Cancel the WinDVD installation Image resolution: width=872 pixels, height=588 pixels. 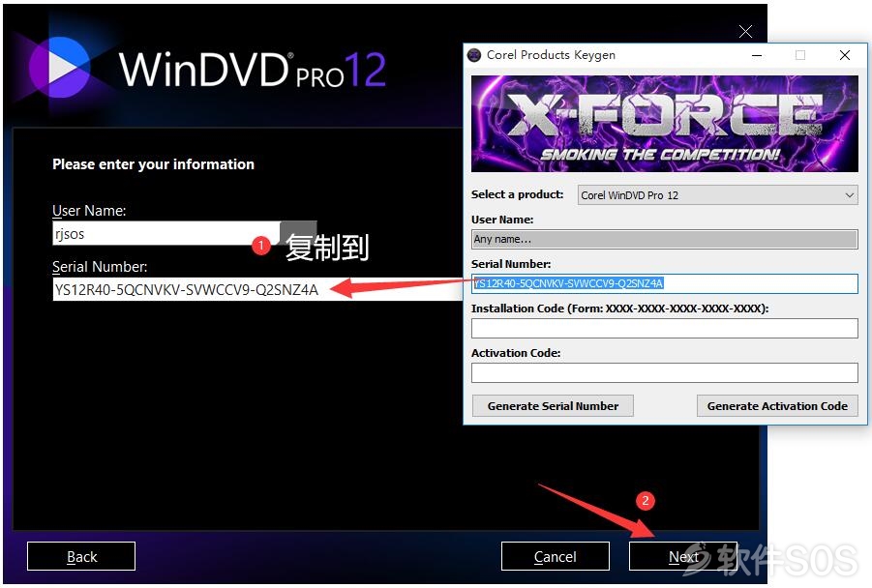(555, 556)
